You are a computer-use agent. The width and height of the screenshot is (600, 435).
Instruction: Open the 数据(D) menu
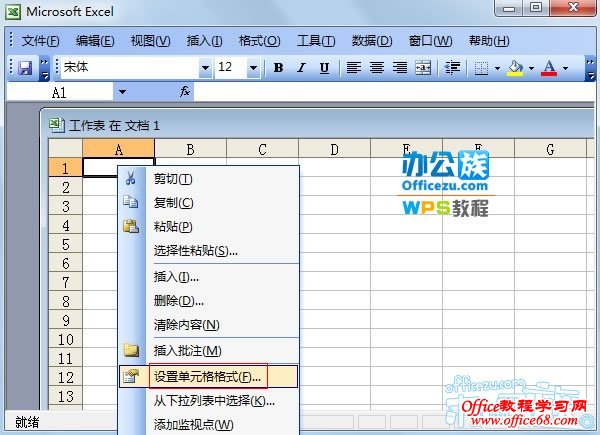(372, 41)
